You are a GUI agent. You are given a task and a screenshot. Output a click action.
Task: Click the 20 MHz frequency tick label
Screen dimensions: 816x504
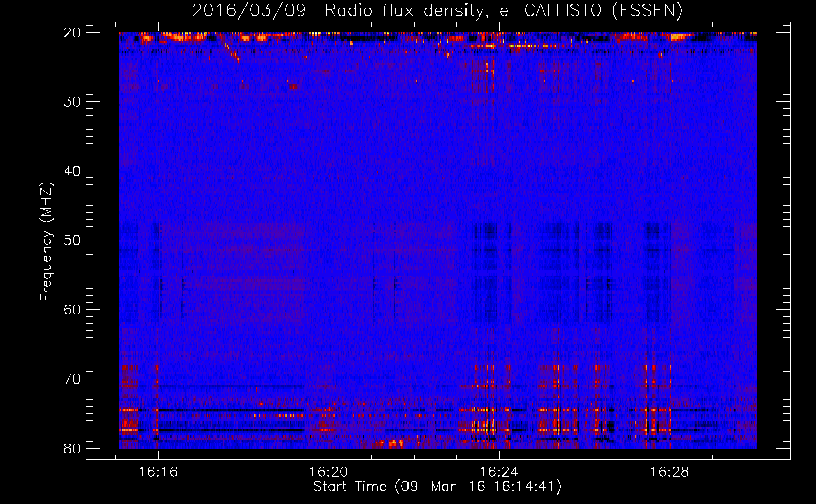73,33
